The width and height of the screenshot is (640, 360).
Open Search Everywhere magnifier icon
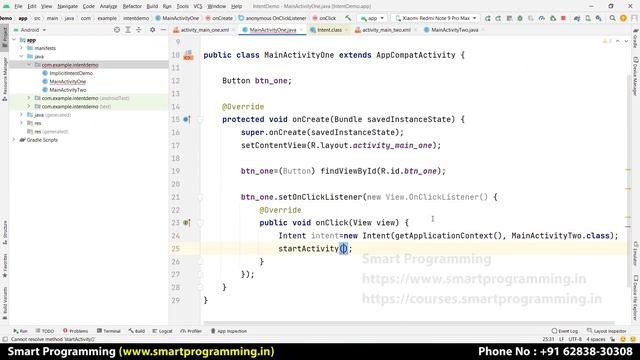pyautogui.click(x=613, y=18)
